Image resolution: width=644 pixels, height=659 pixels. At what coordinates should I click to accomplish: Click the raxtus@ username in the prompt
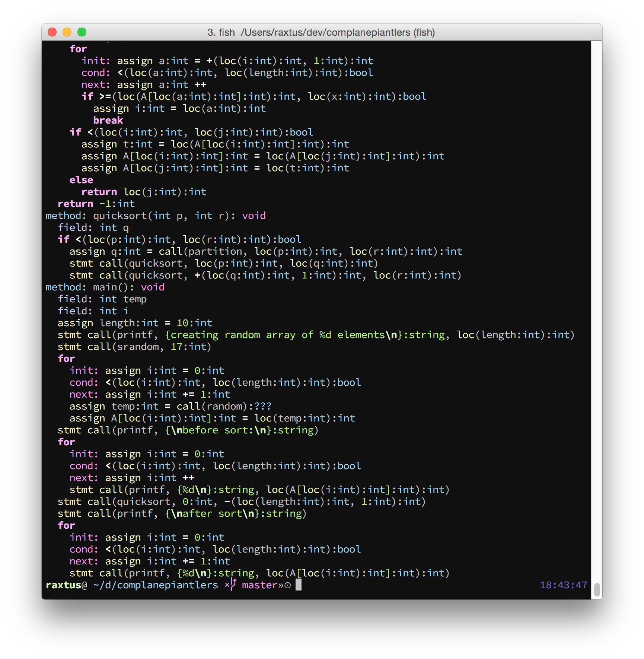(66, 585)
